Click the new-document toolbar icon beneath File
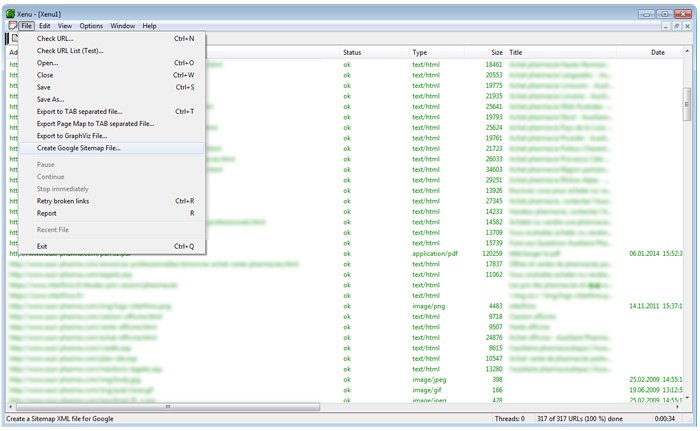 (x=15, y=38)
